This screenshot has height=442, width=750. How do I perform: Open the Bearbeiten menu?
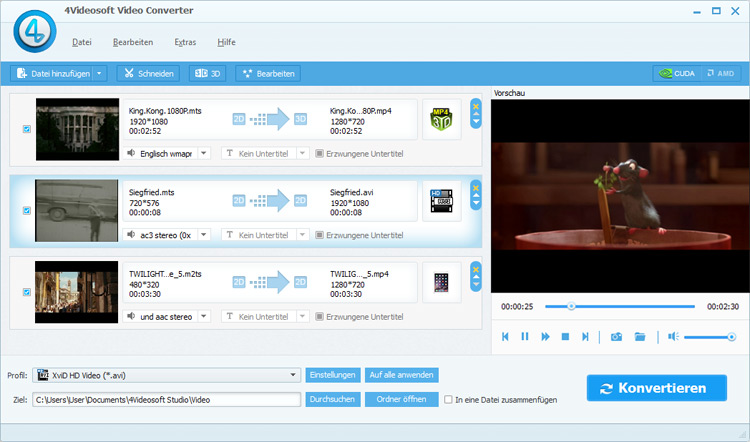click(x=133, y=42)
